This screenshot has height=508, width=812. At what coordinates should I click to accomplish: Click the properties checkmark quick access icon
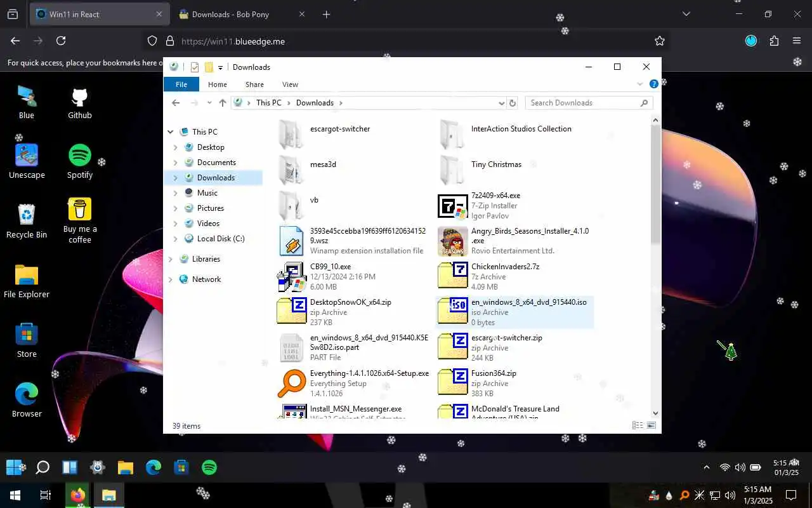point(195,67)
